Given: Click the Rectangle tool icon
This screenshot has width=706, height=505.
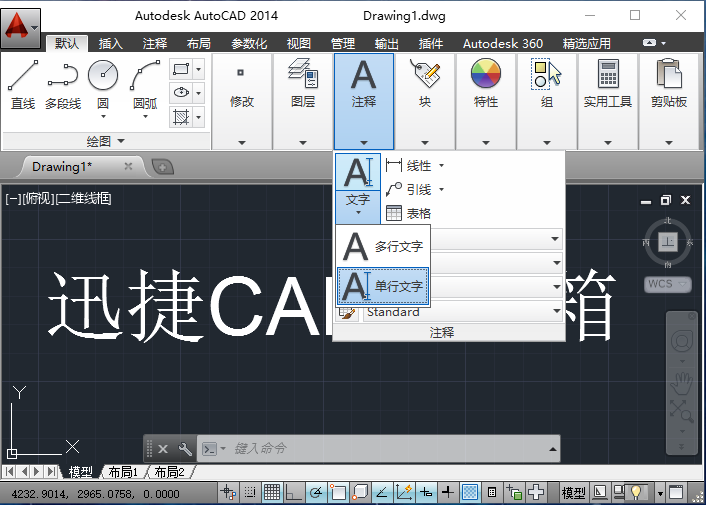Looking at the screenshot, I should (181, 69).
